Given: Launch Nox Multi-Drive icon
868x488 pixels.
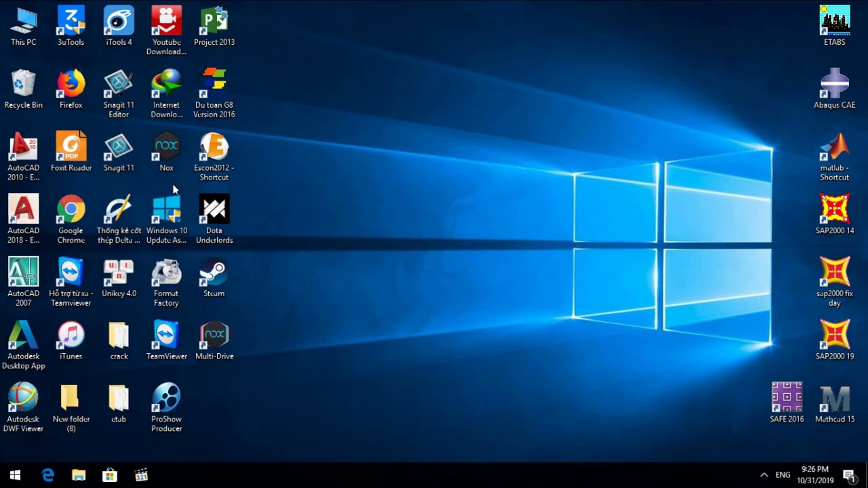Looking at the screenshot, I should (214, 341).
